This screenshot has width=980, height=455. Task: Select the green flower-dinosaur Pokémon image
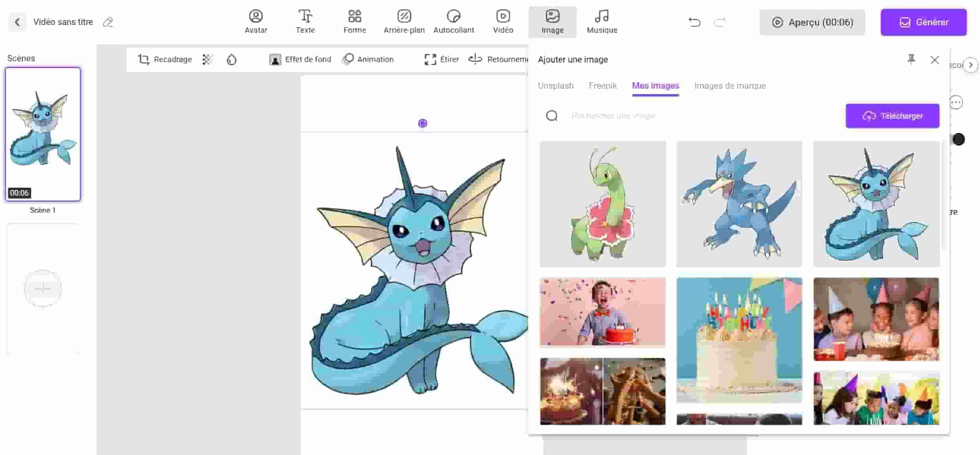click(603, 204)
